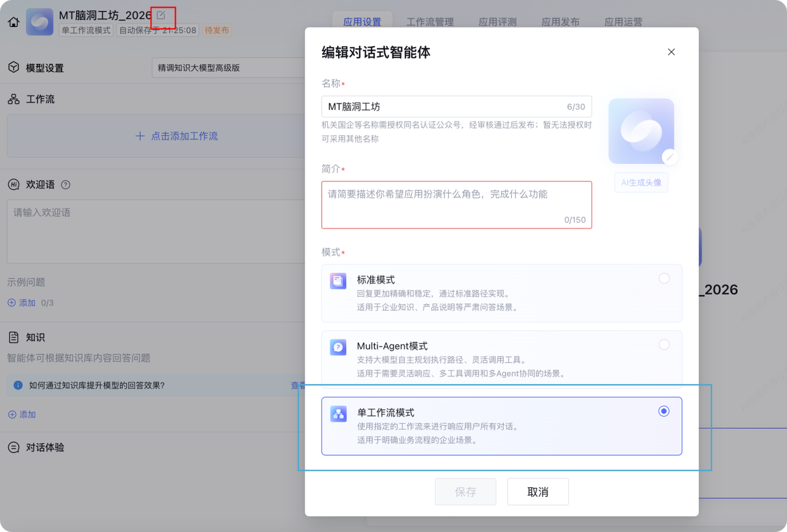This screenshot has width=787, height=532.
Task: Switch to the 工作流管理 tab
Action: 430,22
